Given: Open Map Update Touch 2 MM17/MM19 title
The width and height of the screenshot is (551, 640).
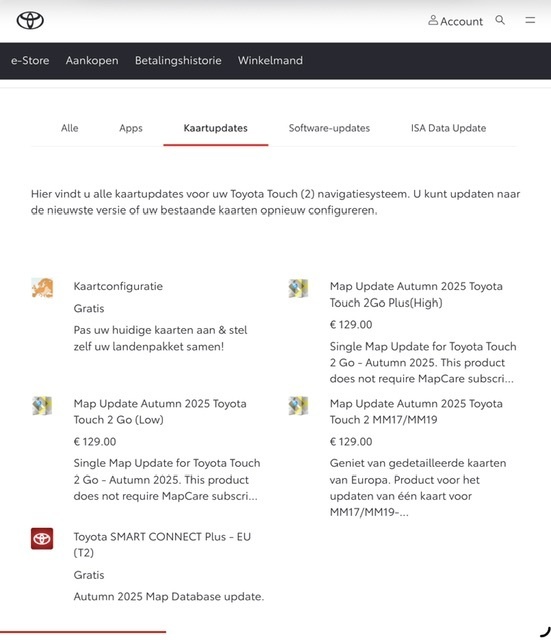Looking at the screenshot, I should click(416, 411).
